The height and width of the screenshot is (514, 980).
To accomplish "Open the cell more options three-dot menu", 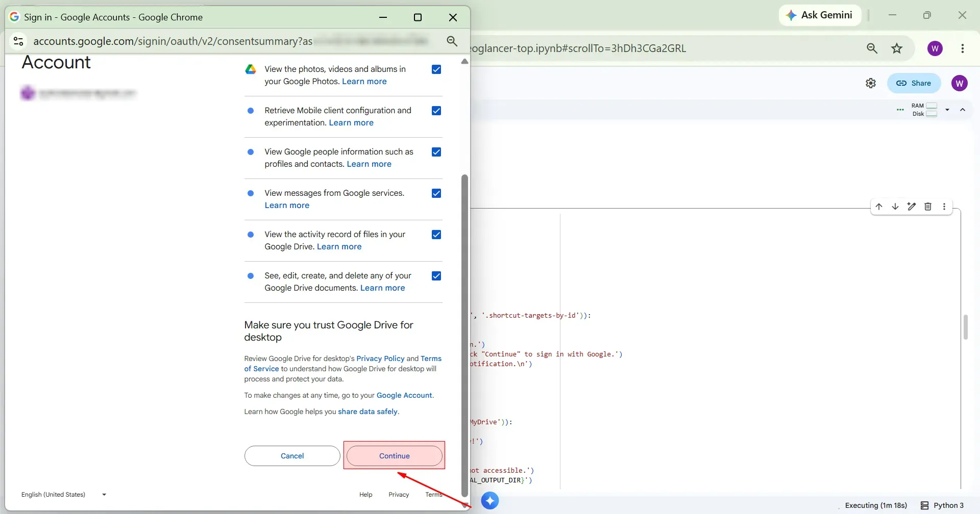I will click(x=944, y=207).
